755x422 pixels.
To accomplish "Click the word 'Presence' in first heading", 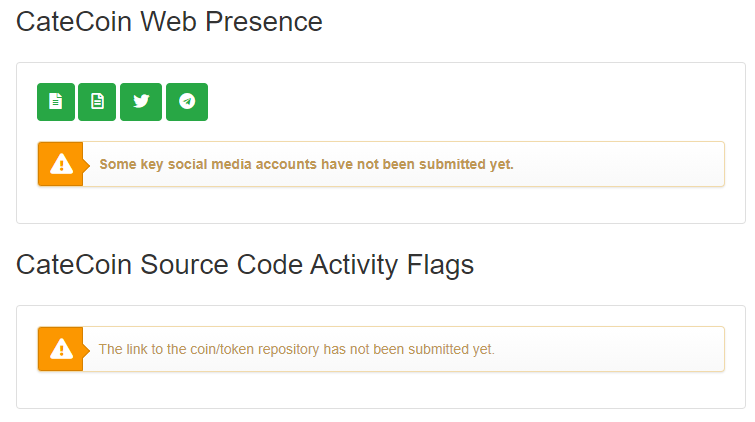I will 263,22.
